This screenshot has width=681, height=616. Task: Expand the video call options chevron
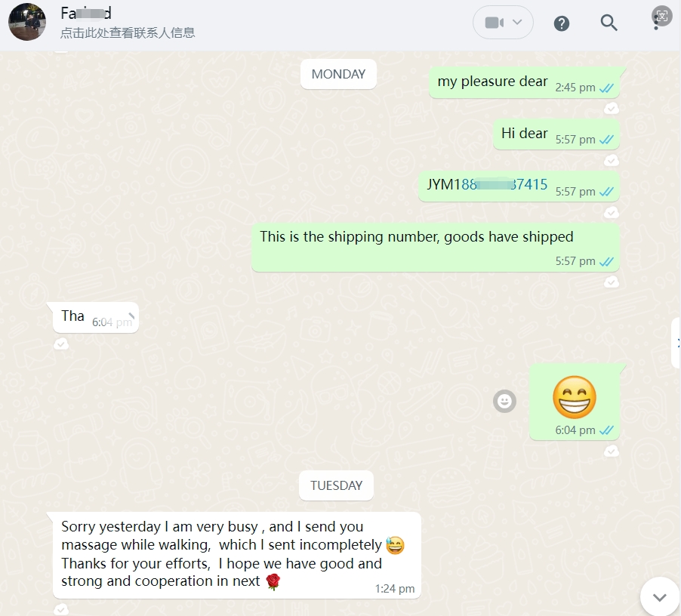click(517, 22)
